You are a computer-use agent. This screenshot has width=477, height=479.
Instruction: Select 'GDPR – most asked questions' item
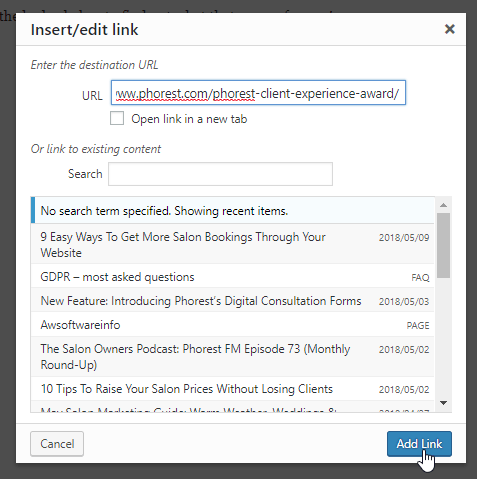click(x=233, y=277)
